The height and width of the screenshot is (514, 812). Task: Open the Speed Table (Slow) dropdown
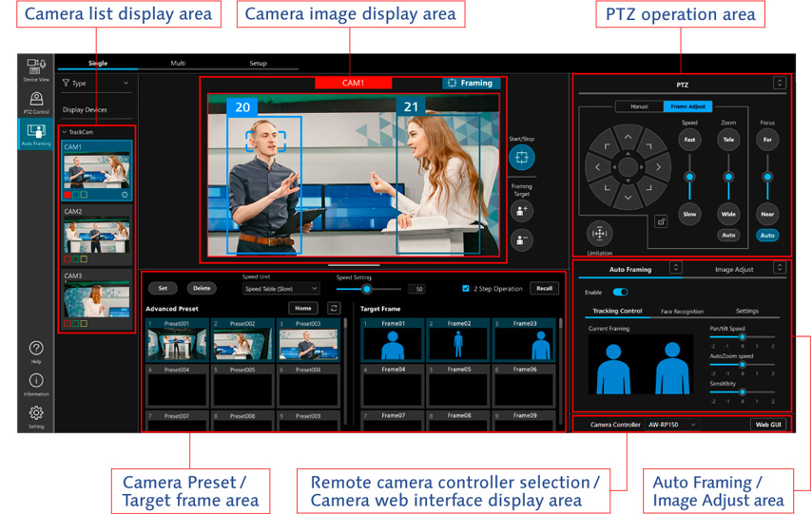pyautogui.click(x=281, y=288)
